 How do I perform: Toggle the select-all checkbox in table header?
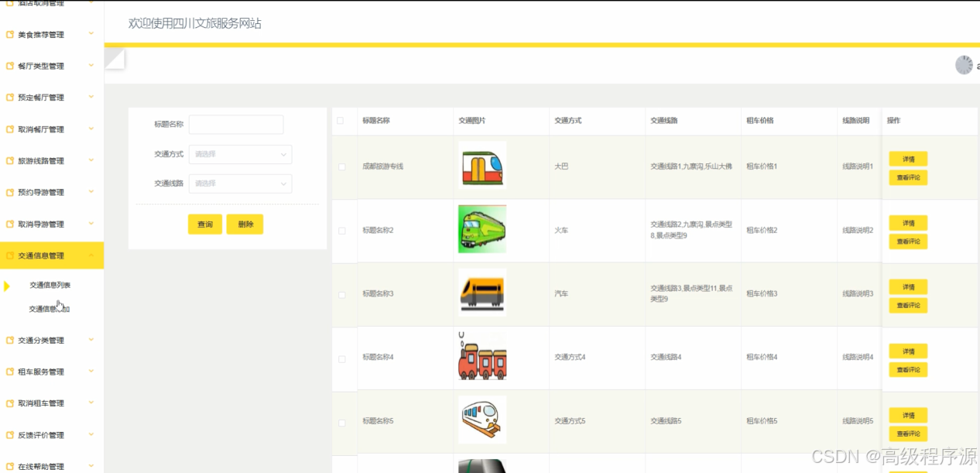tap(341, 121)
